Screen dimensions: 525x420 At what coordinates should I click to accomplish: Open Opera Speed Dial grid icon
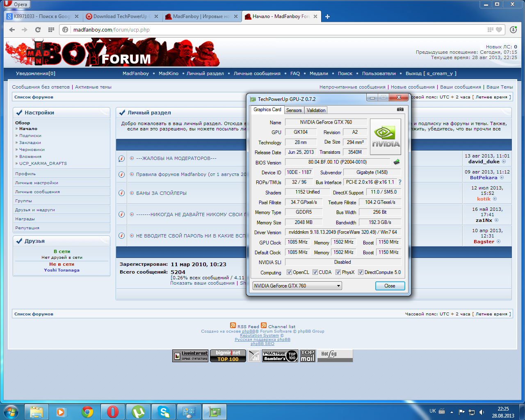click(51, 30)
